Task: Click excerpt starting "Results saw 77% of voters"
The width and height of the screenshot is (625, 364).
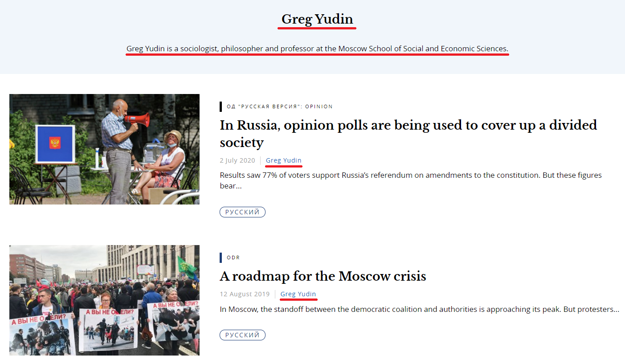Action: [411, 180]
